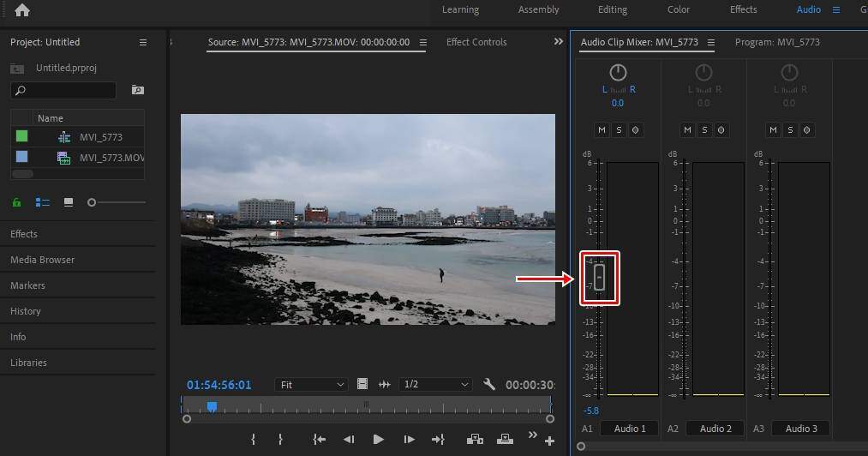Click the drag audio only icon
This screenshot has width=868, height=456.
(384, 384)
